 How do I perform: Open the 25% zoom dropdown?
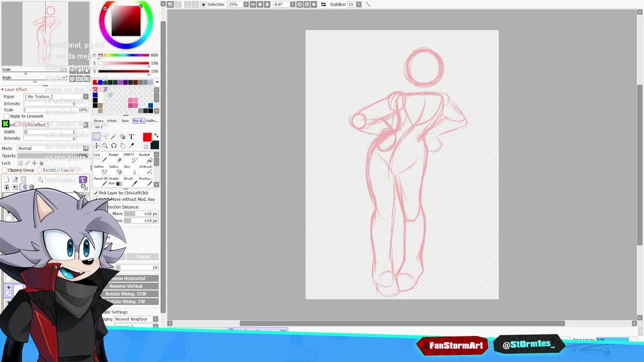coord(246,4)
